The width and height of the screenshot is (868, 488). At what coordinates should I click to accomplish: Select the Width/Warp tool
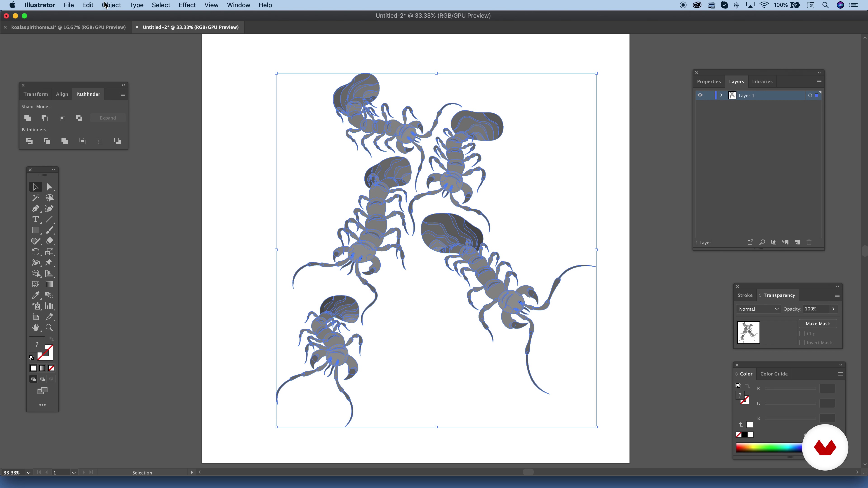coord(35,262)
